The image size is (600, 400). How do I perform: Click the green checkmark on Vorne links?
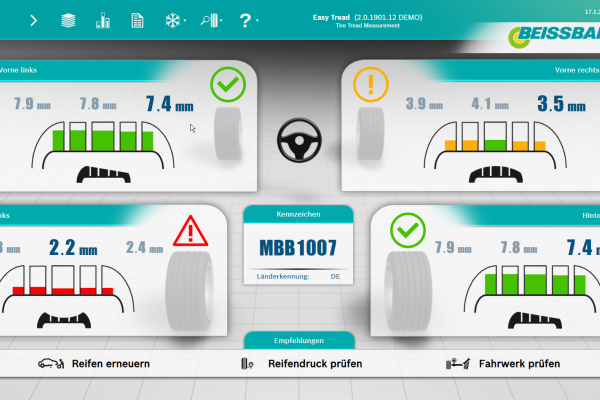coord(228,86)
